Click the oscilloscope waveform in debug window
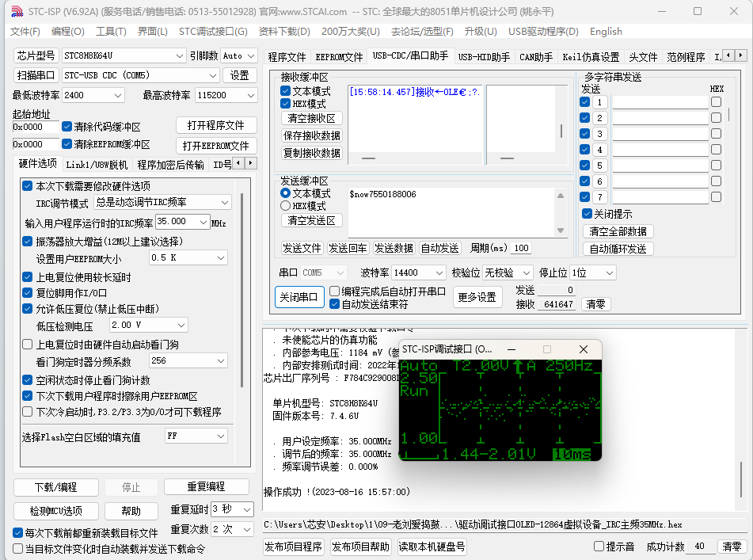 tap(522, 407)
